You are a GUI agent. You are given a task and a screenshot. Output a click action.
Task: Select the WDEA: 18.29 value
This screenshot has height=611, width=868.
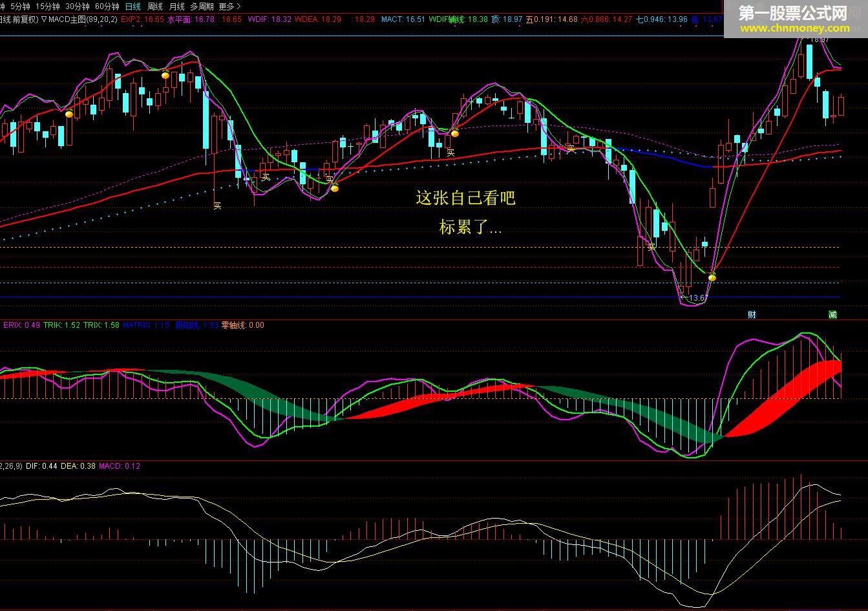click(x=317, y=19)
